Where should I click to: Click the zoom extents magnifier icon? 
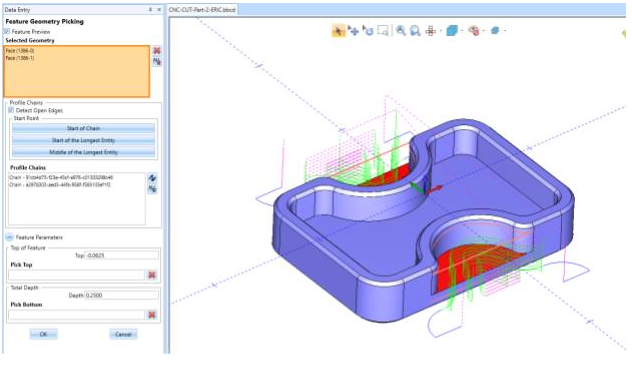[415, 31]
